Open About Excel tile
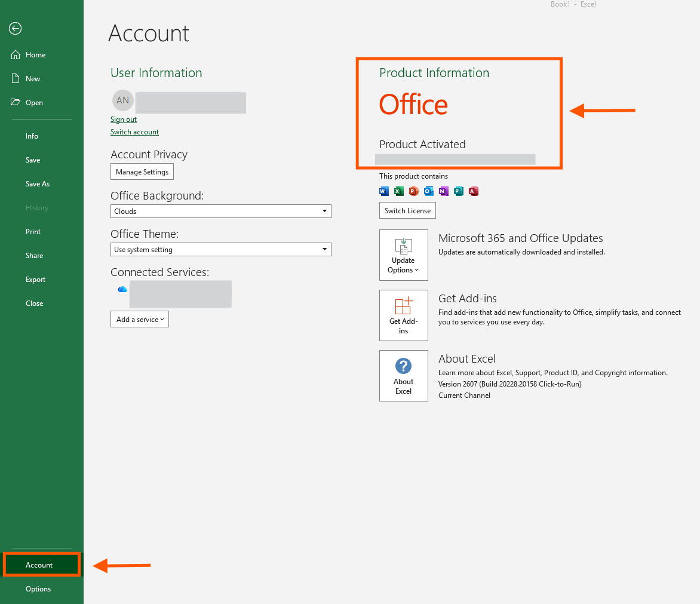Image resolution: width=700 pixels, height=604 pixels. [404, 375]
